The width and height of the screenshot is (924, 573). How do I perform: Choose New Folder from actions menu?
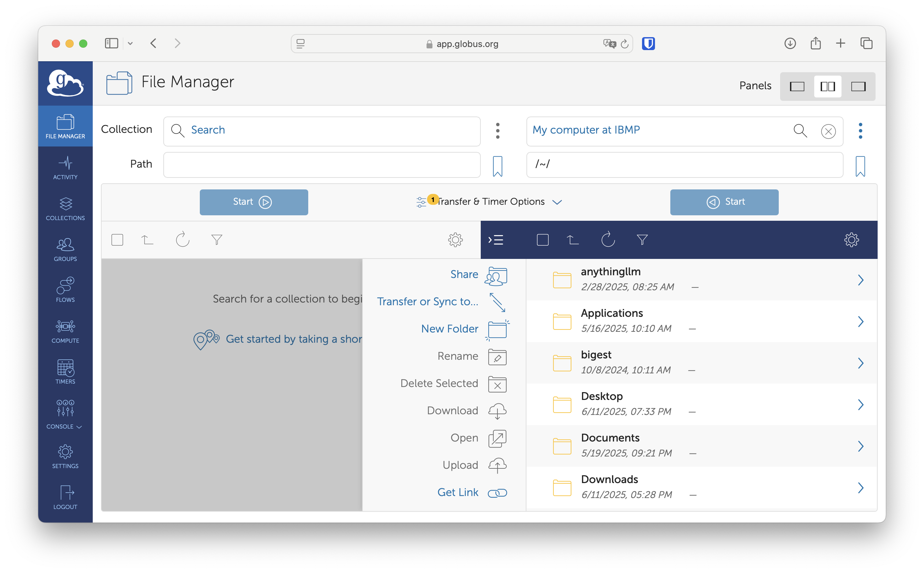coord(465,329)
